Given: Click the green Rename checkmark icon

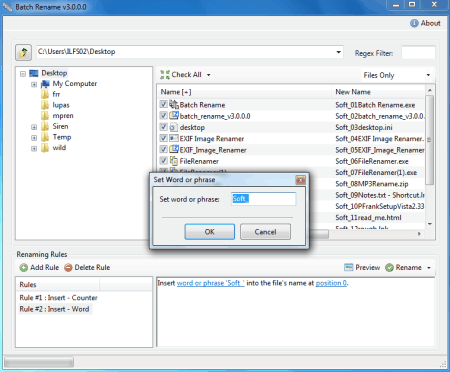Looking at the screenshot, I should click(389, 268).
